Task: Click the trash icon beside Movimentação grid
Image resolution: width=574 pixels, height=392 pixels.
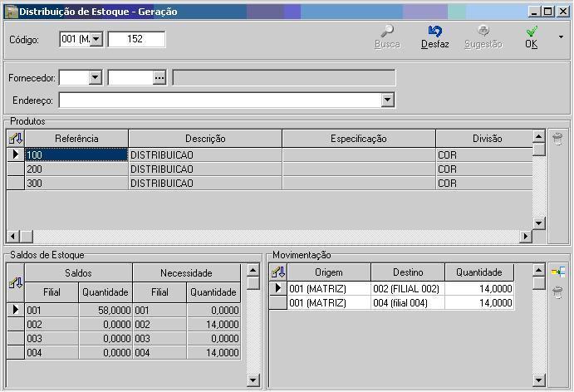Action: click(x=557, y=292)
